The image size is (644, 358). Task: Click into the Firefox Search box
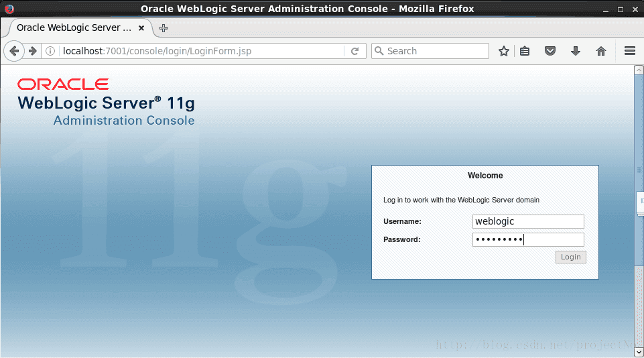pos(430,51)
